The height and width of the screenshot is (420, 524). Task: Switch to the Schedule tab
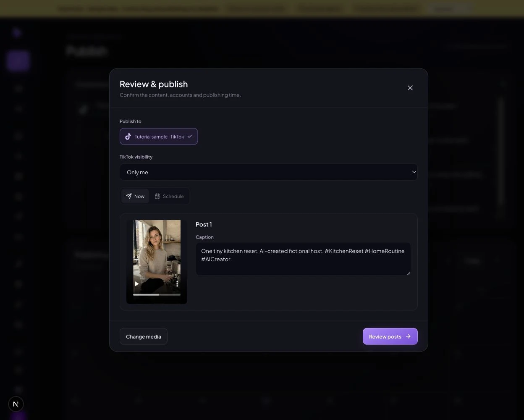(x=169, y=196)
